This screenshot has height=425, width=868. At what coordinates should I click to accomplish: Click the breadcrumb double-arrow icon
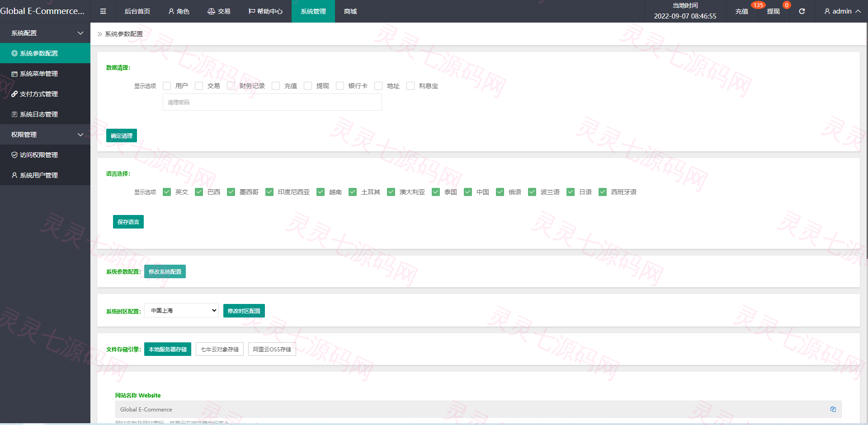pos(100,34)
